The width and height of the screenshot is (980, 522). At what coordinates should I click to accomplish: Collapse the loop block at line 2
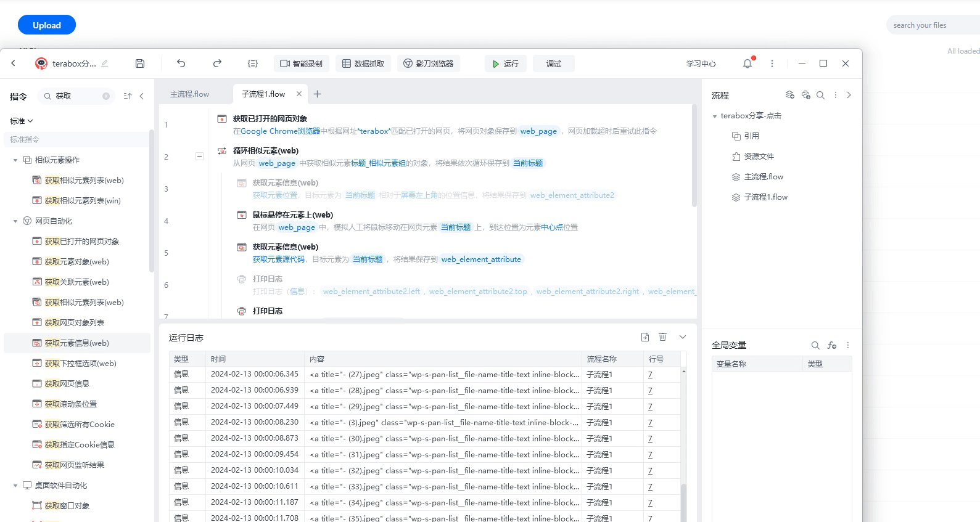point(199,157)
